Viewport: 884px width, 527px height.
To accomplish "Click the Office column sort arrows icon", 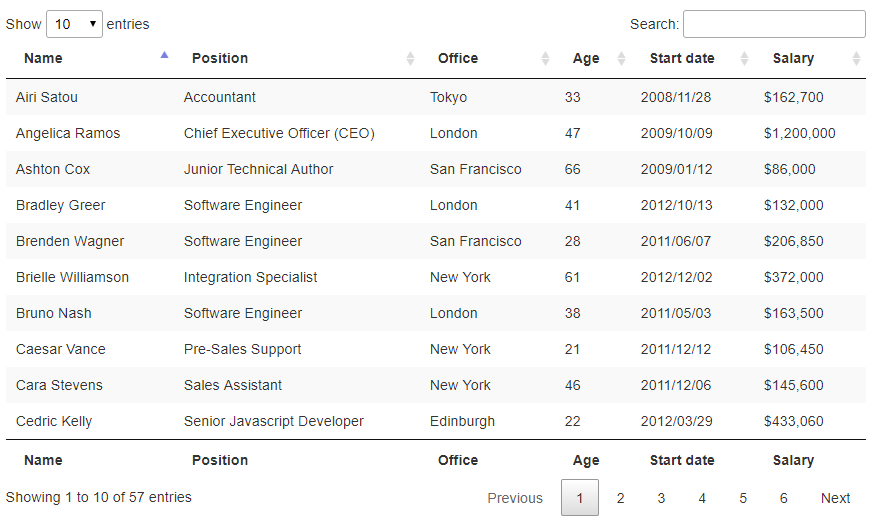I will coord(545,59).
